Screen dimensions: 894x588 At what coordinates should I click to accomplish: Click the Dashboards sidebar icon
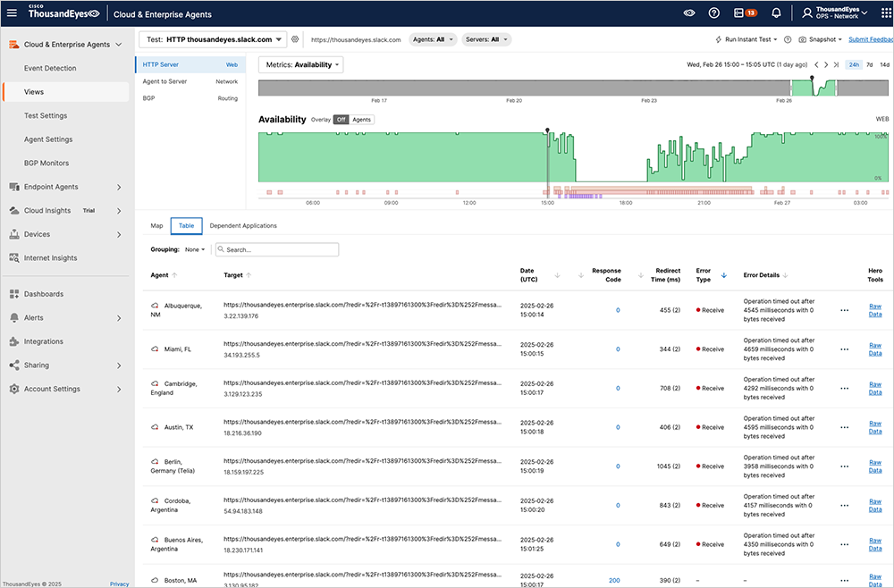pyautogui.click(x=14, y=294)
